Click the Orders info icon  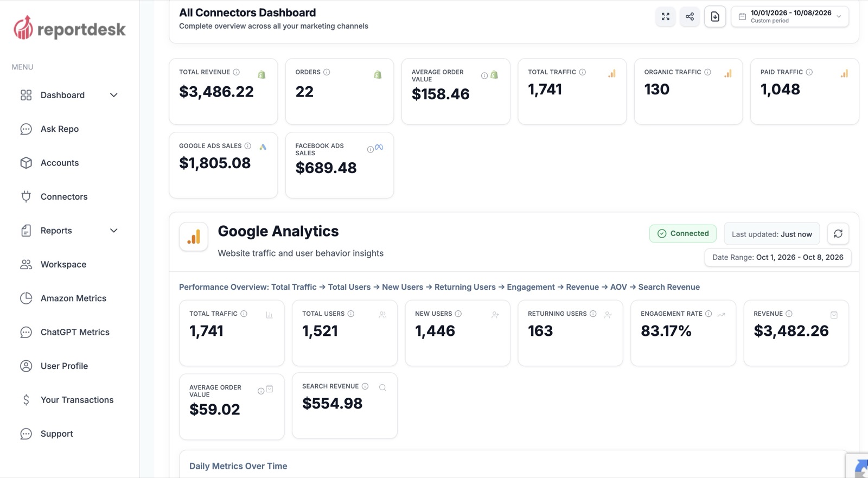(x=327, y=72)
